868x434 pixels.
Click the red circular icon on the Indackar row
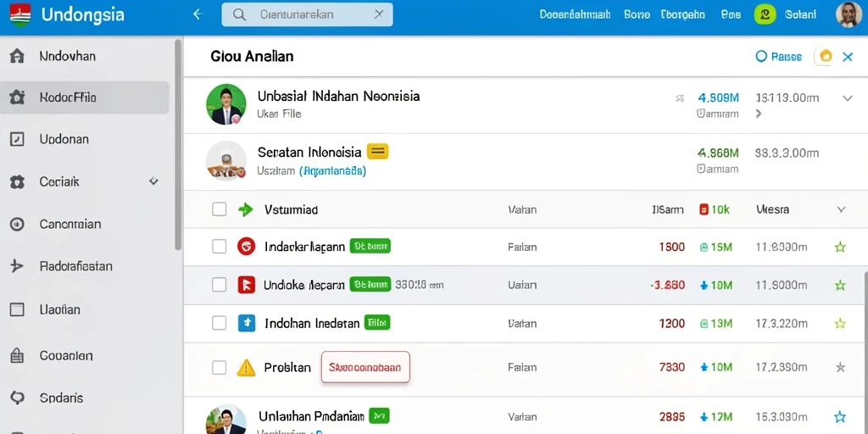(x=246, y=247)
